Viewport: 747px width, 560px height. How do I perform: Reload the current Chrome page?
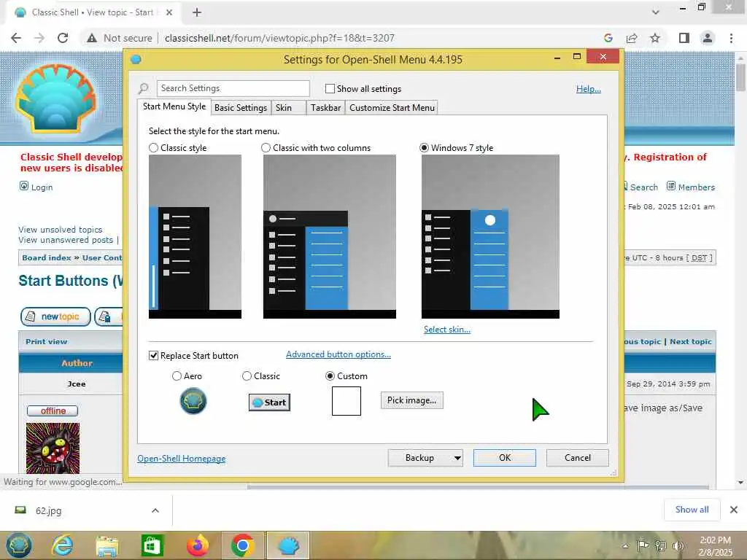(x=63, y=38)
